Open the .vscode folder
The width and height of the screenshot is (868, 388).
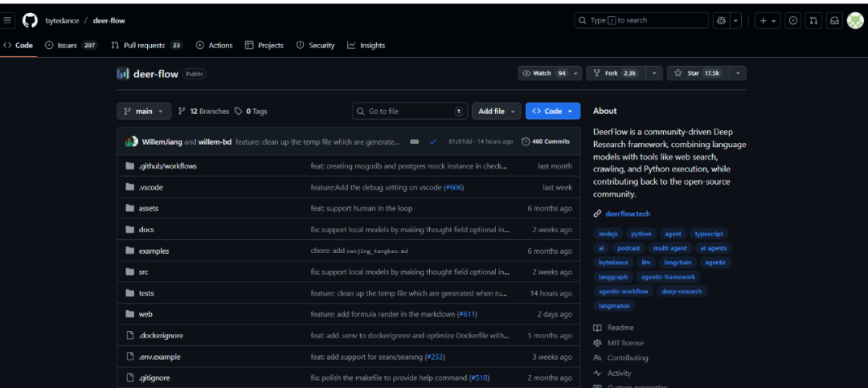point(150,187)
